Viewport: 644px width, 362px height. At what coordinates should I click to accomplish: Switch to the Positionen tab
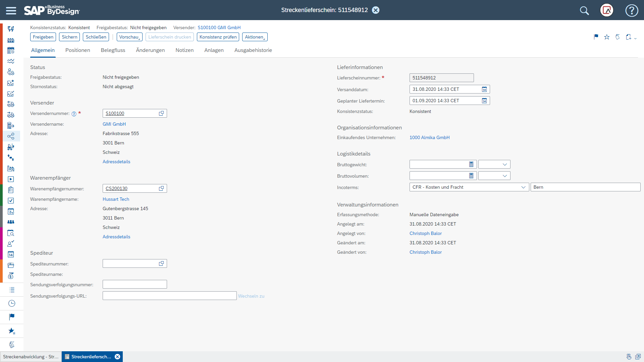(x=78, y=50)
